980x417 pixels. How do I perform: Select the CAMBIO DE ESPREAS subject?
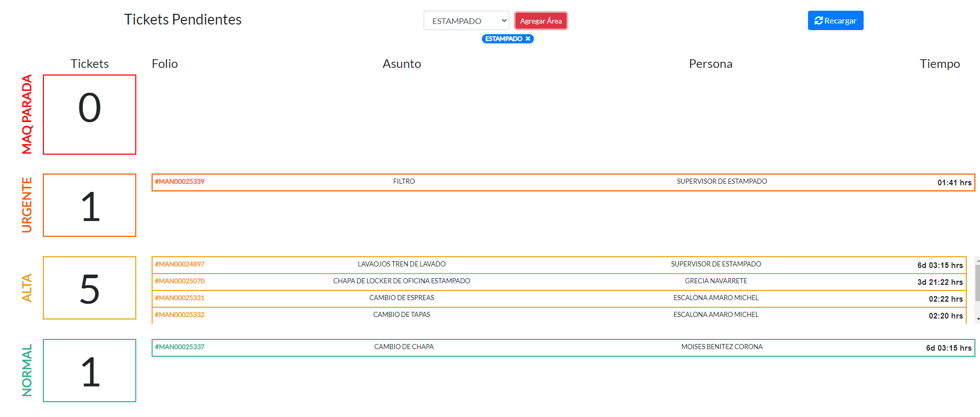click(x=402, y=298)
